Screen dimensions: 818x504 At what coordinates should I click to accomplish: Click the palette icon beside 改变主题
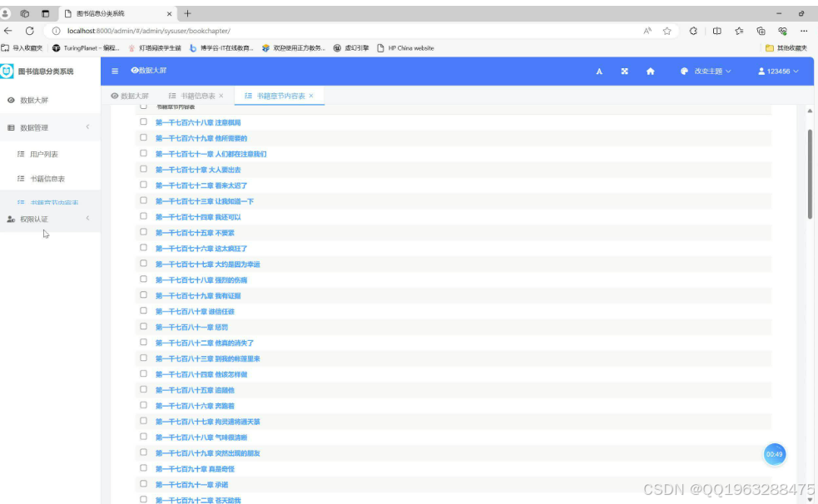coord(684,72)
